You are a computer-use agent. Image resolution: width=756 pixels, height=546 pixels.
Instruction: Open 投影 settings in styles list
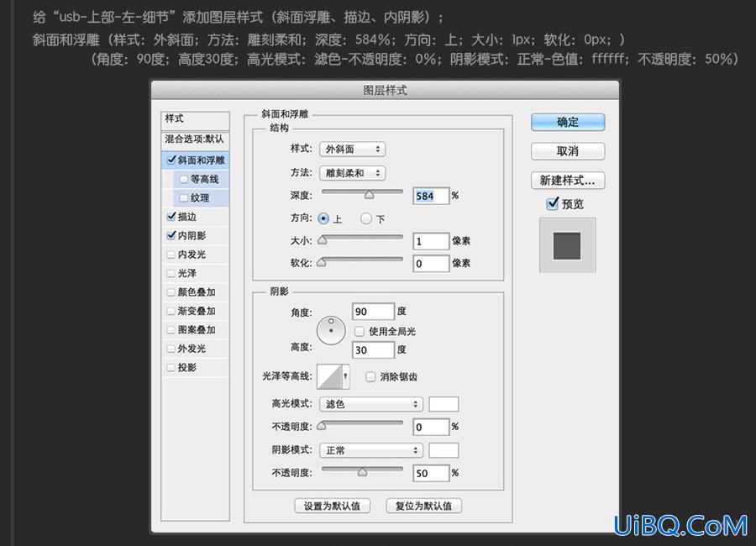point(187,368)
